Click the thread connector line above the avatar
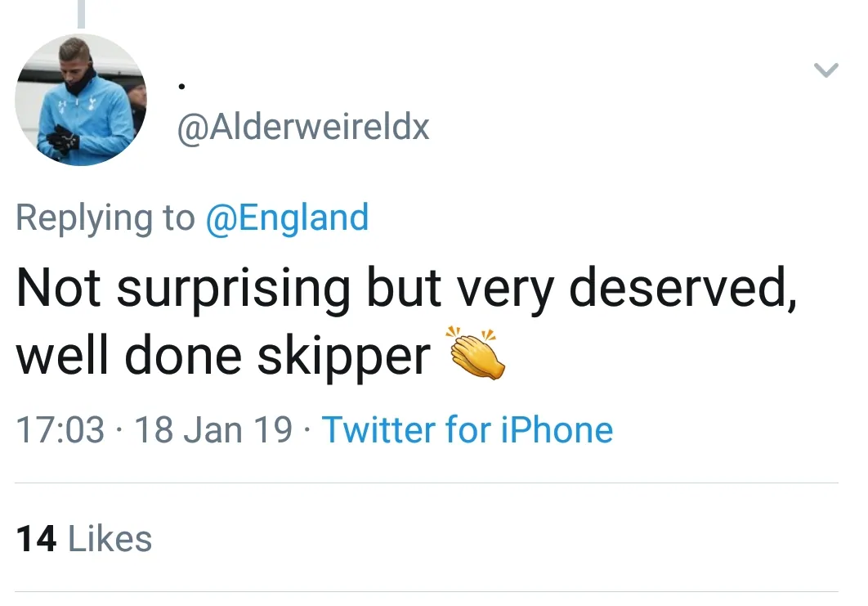This screenshot has width=868, height=606. [81, 14]
